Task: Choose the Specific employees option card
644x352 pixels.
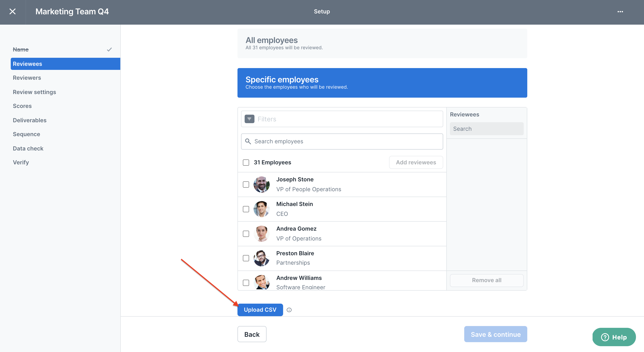Action: [382, 83]
